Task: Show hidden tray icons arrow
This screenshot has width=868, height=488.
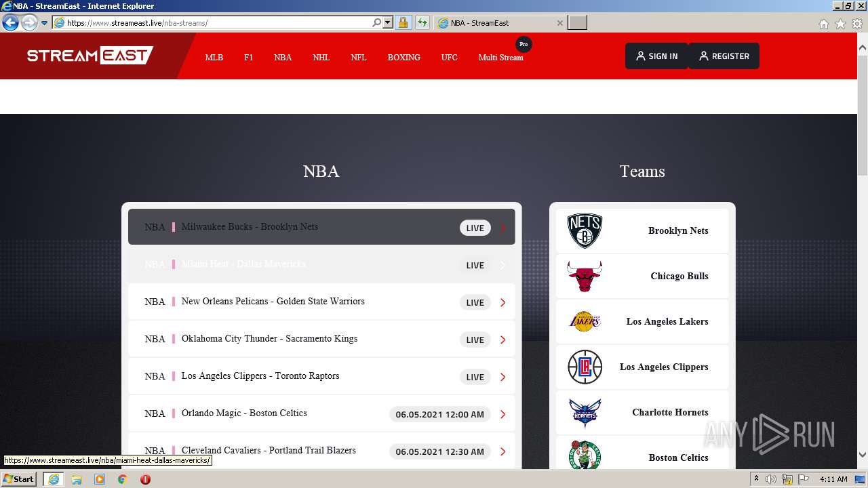Action: pyautogui.click(x=756, y=479)
